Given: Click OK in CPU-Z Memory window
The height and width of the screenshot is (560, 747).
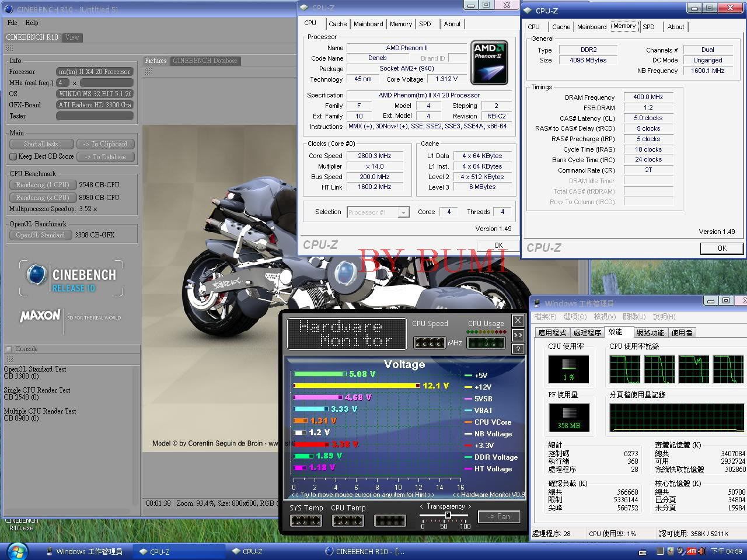Looking at the screenshot, I should [722, 248].
